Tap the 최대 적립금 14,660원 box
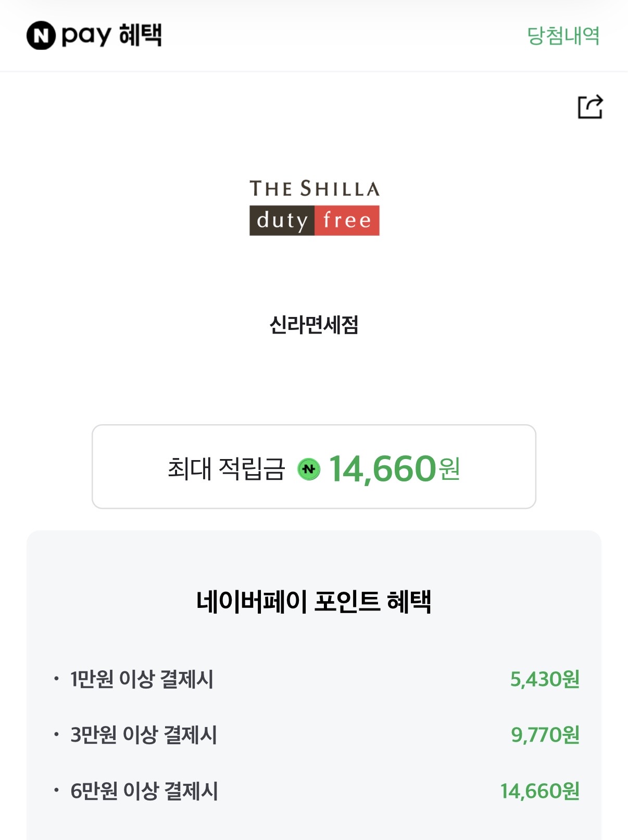The image size is (628, 840). coord(314,466)
